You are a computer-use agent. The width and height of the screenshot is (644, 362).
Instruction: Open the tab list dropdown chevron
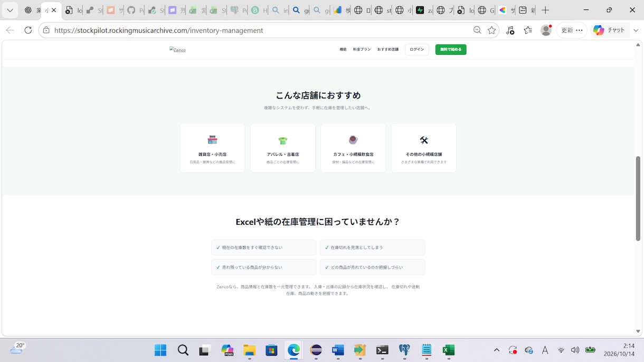[x=10, y=10]
